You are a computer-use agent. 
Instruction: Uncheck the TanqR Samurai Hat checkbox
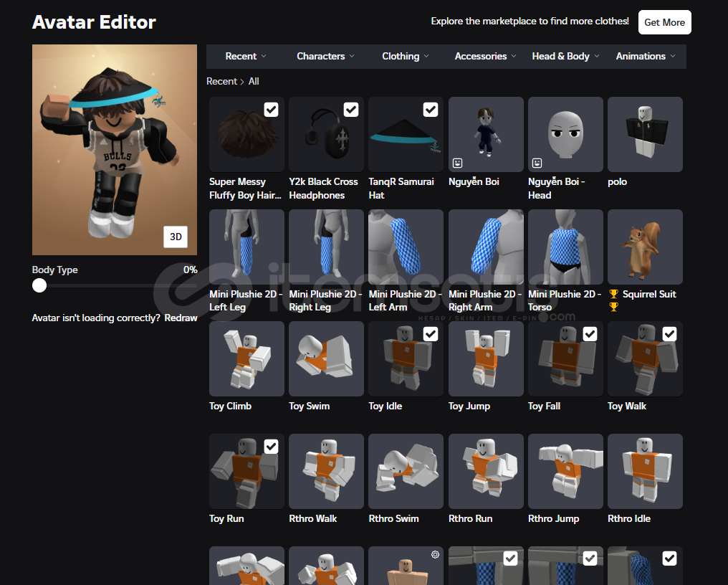pyautogui.click(x=431, y=110)
